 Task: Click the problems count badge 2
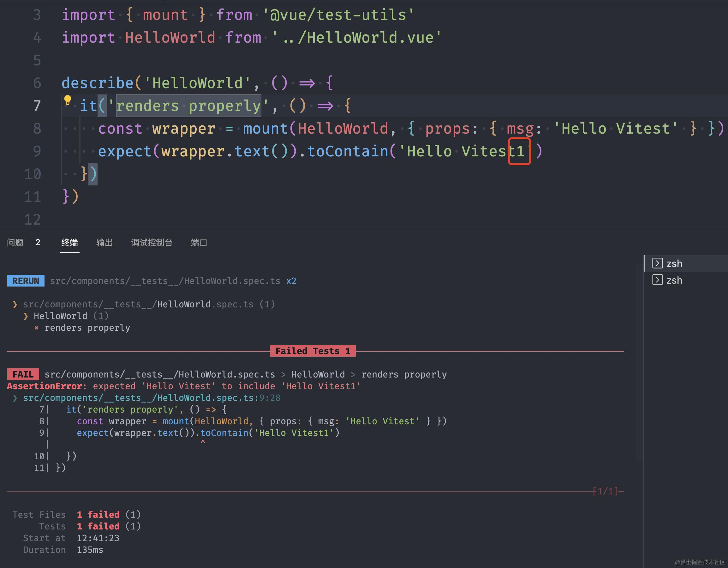pos(38,243)
